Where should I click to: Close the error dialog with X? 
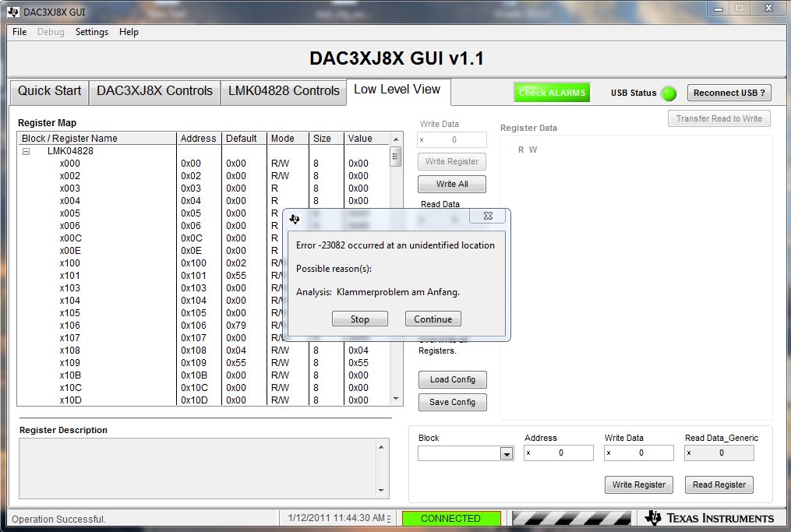coord(488,216)
